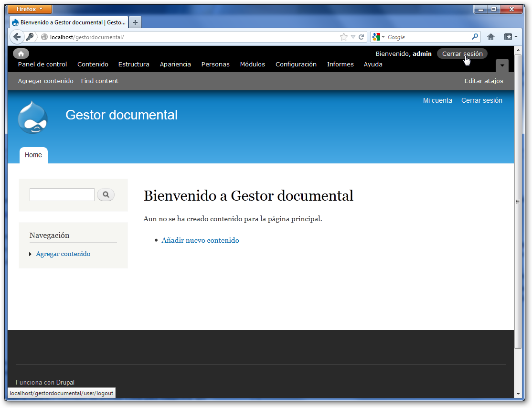Click inside the site search text field
The height and width of the screenshot is (408, 532).
click(62, 195)
